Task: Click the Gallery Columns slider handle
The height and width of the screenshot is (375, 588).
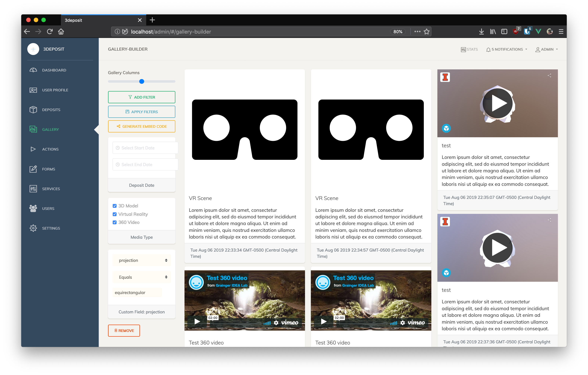Action: pos(142,81)
